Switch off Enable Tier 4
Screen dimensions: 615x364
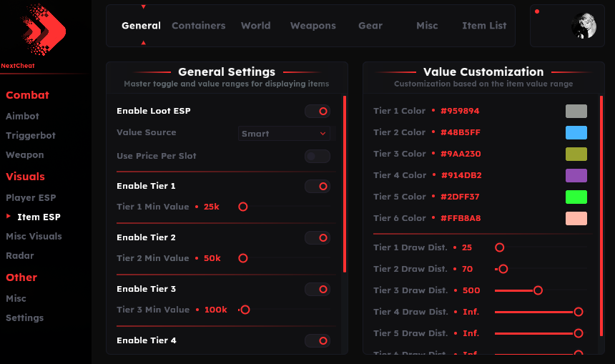click(x=318, y=341)
